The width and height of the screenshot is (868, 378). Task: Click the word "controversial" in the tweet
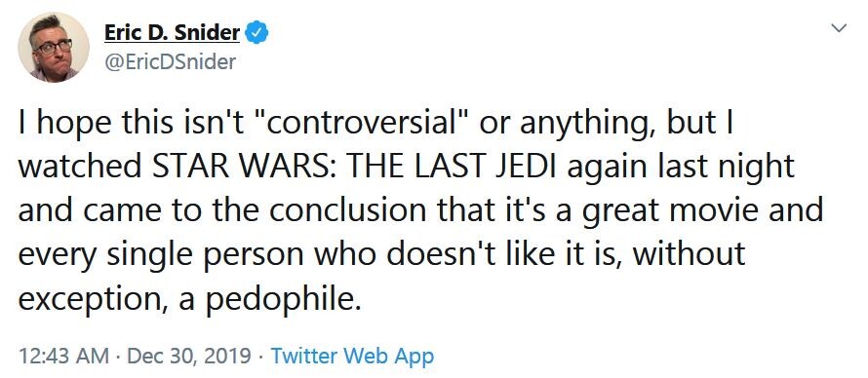coord(368,124)
